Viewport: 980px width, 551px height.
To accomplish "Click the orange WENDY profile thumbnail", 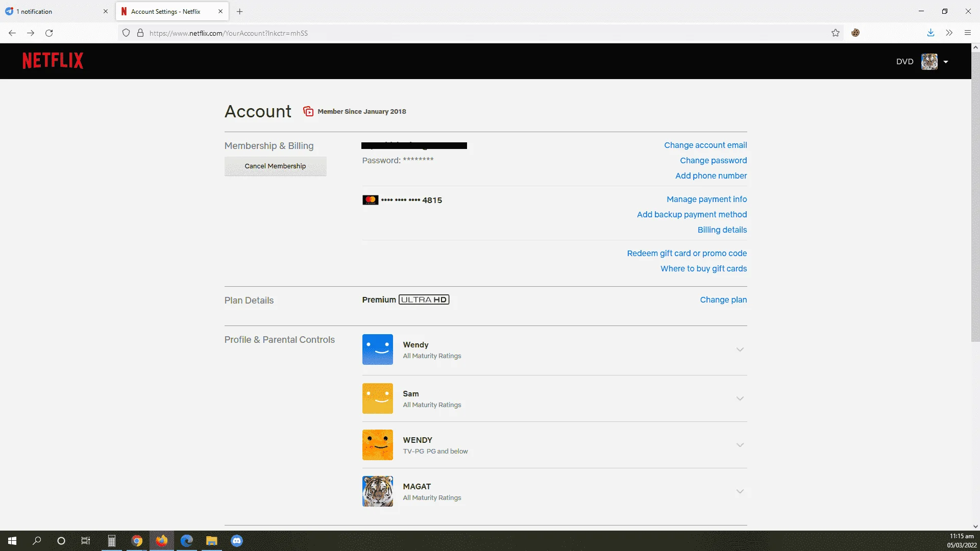I will [x=378, y=445].
